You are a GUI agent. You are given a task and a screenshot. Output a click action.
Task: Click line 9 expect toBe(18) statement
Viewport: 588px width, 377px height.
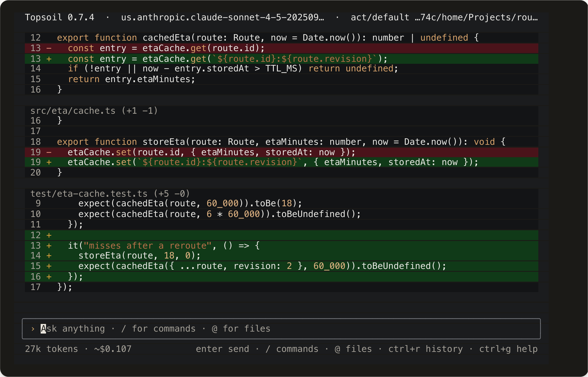coord(281,203)
